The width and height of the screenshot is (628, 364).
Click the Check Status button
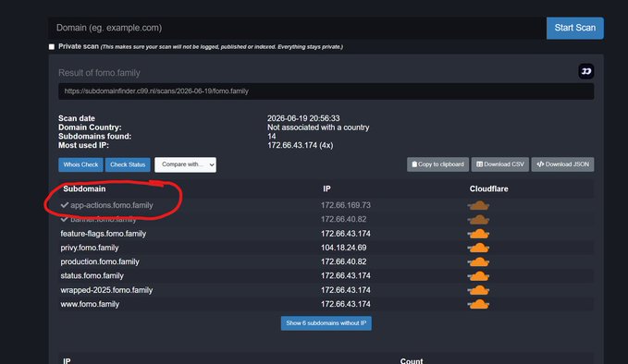pyautogui.click(x=128, y=164)
